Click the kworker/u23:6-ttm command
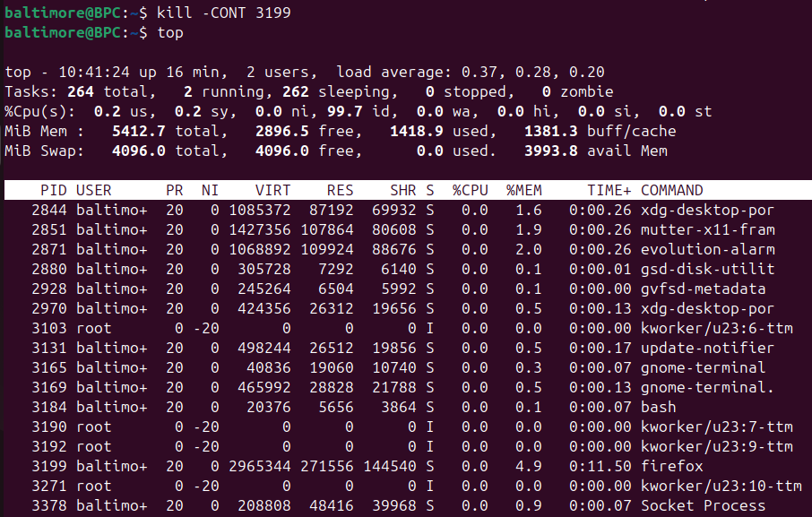 click(x=717, y=328)
